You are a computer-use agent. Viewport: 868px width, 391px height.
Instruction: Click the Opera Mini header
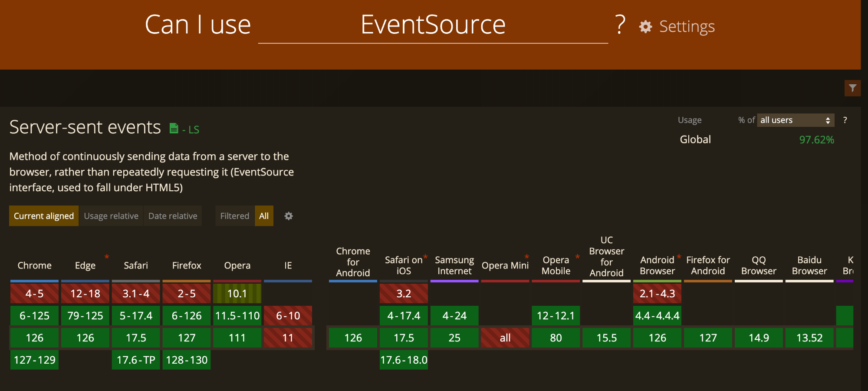505,265
